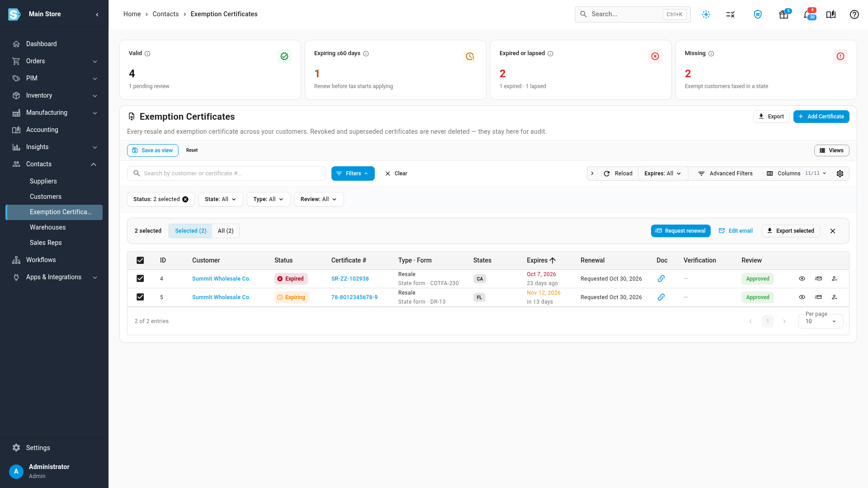Collapse the sidebar with the arrow
This screenshot has width=868, height=488.
click(97, 14)
